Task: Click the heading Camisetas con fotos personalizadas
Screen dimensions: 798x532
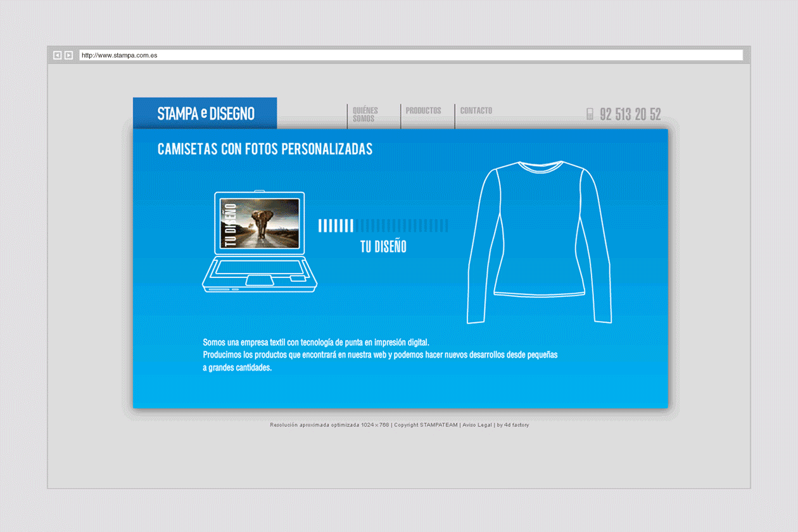Action: [265, 149]
